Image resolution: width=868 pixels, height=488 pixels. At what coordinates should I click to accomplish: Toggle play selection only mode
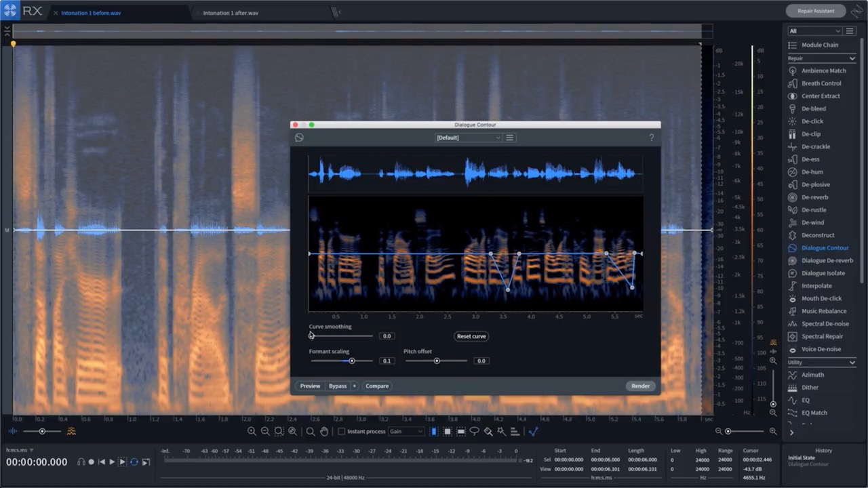coord(123,462)
